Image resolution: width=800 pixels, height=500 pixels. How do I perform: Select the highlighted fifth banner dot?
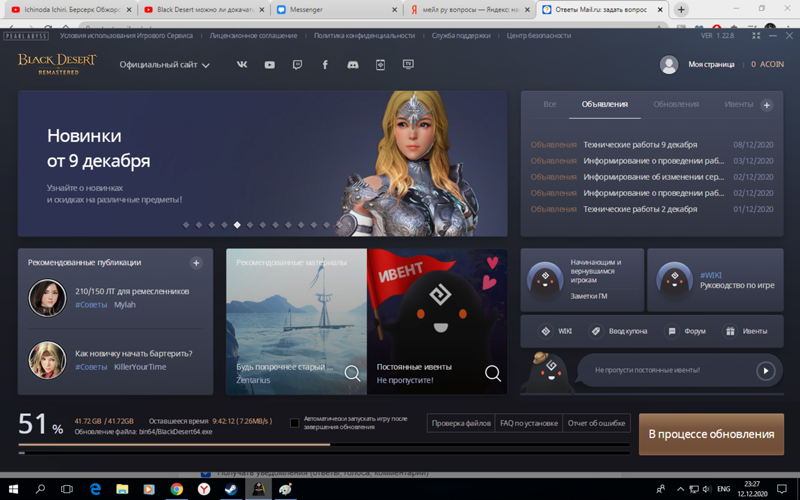coord(237,225)
